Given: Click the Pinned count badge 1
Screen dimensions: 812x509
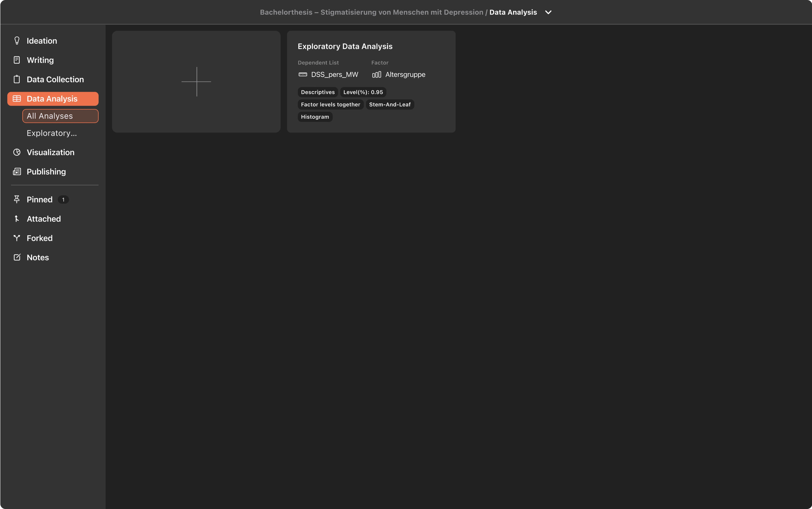Looking at the screenshot, I should (x=63, y=200).
